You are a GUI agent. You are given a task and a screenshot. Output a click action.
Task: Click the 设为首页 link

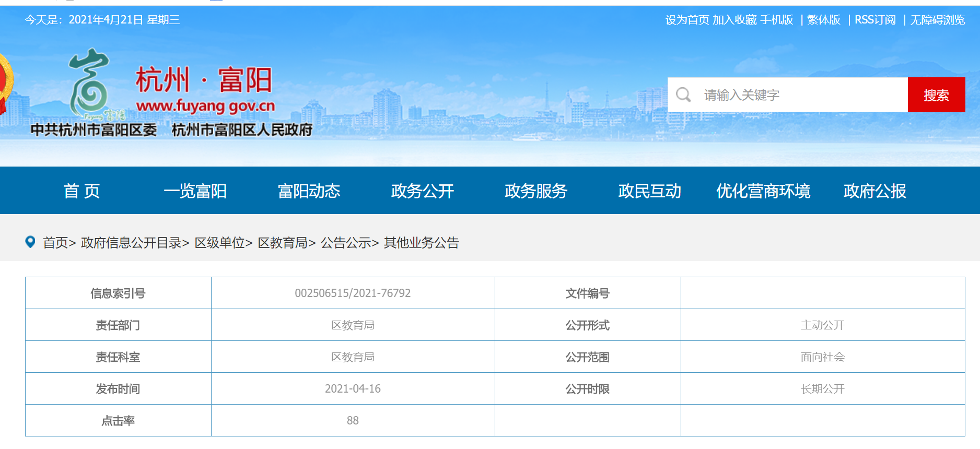687,20
